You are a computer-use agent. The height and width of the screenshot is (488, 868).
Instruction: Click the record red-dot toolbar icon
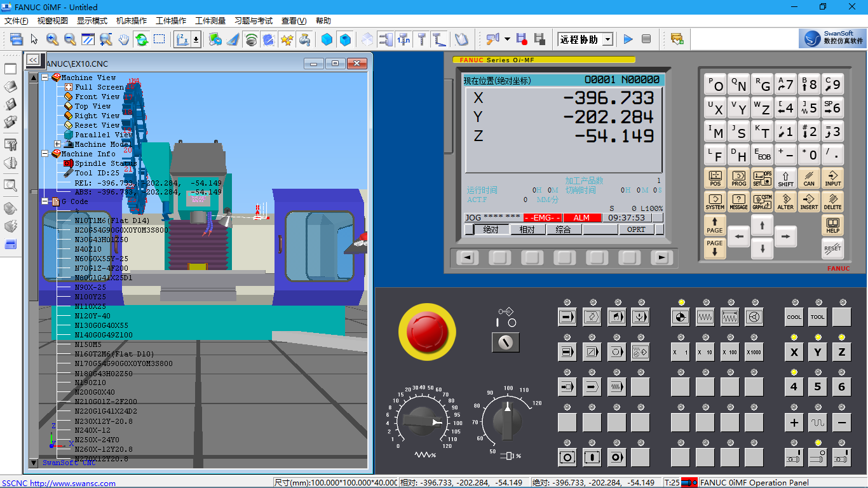[x=522, y=39]
